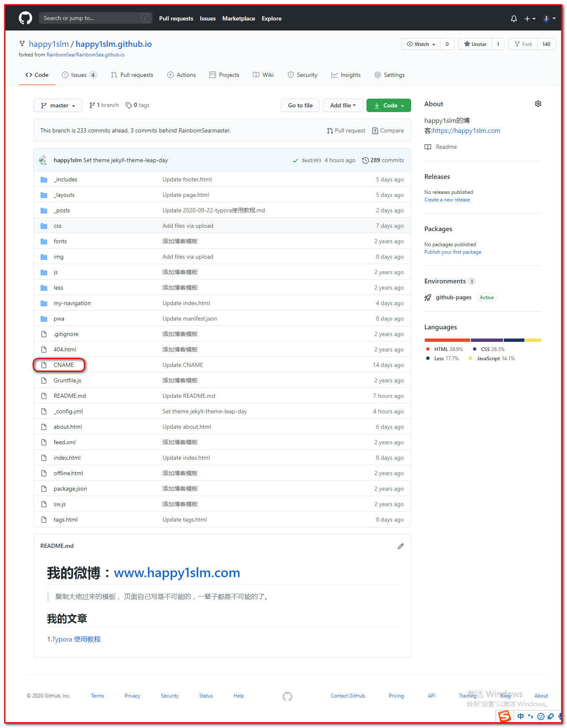Switch to the Wiki tab

click(x=263, y=75)
